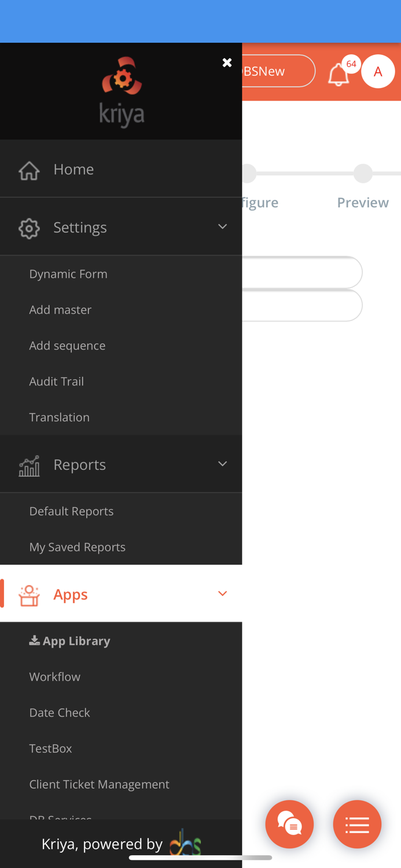This screenshot has width=401, height=868.
Task: Click the Apps gift box icon
Action: click(29, 595)
